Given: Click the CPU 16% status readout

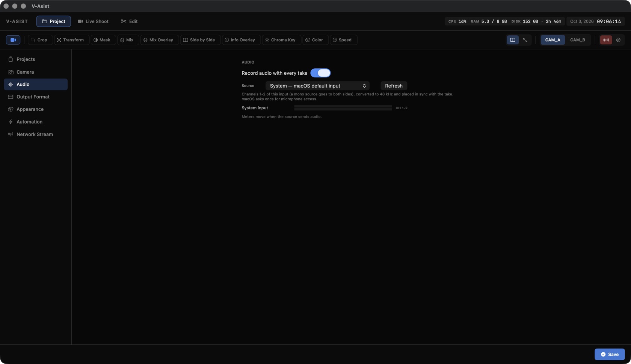Looking at the screenshot, I should click(457, 21).
